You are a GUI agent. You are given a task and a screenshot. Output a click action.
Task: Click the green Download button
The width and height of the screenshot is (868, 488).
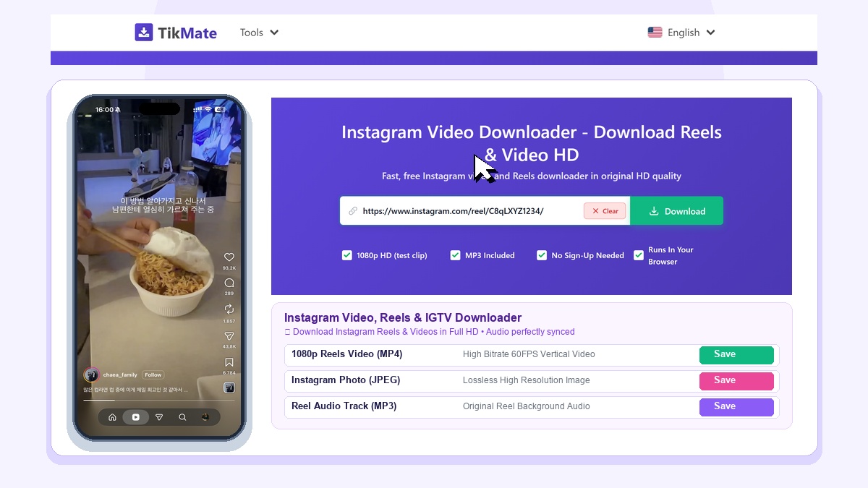point(676,211)
